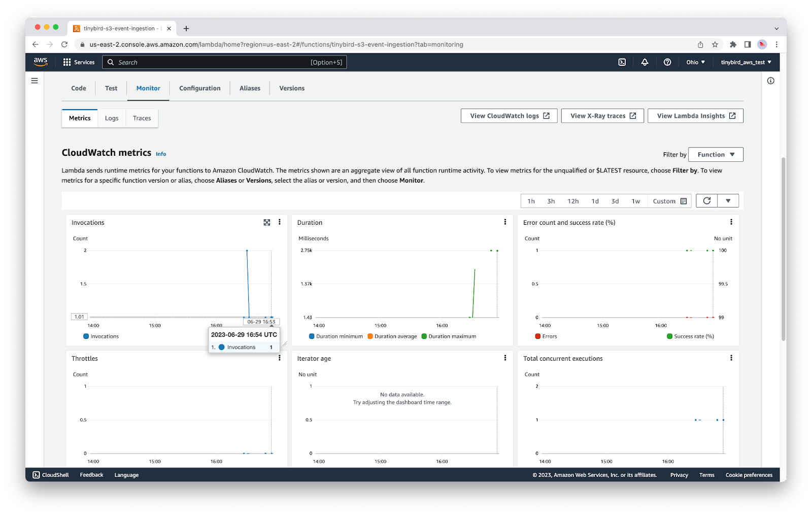The image size is (812, 515).
Task: Switch to the Logs tab
Action: point(112,118)
